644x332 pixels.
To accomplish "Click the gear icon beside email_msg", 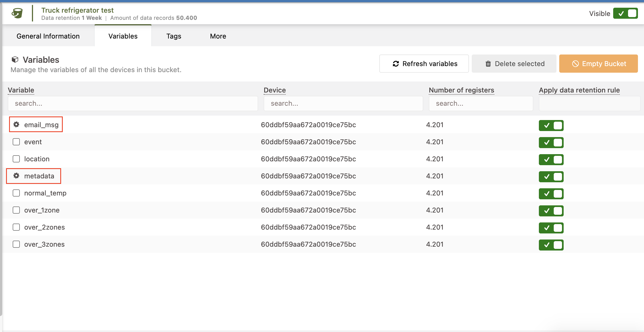I will 17,124.
